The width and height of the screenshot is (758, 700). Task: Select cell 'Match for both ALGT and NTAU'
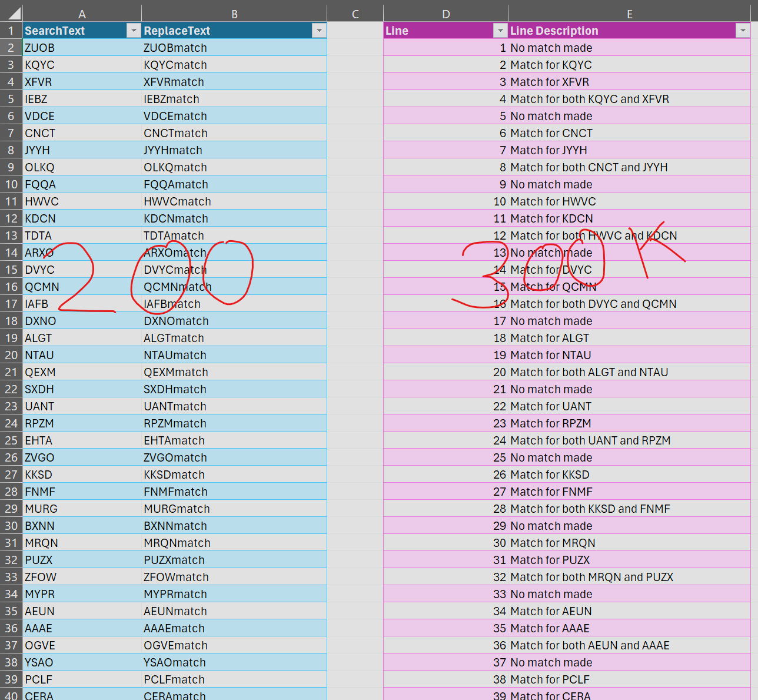click(629, 372)
